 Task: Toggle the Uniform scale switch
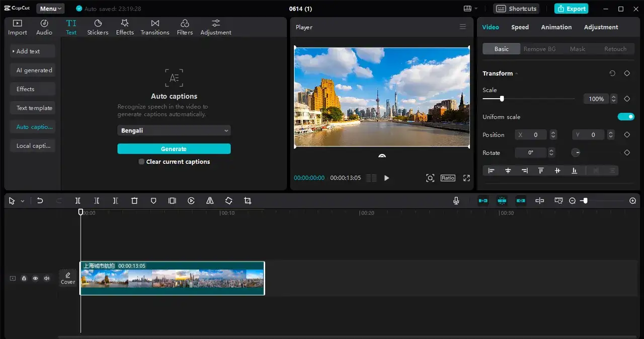[x=626, y=117]
